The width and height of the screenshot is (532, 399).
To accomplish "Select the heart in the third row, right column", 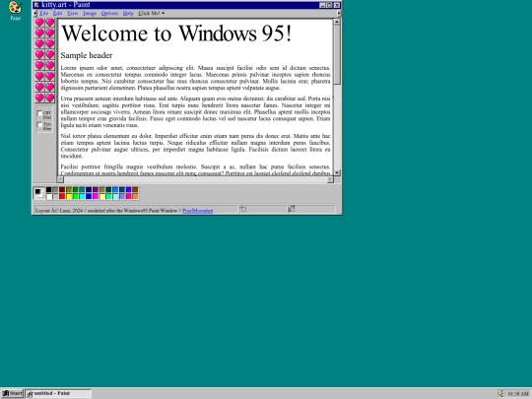I will tap(50, 44).
